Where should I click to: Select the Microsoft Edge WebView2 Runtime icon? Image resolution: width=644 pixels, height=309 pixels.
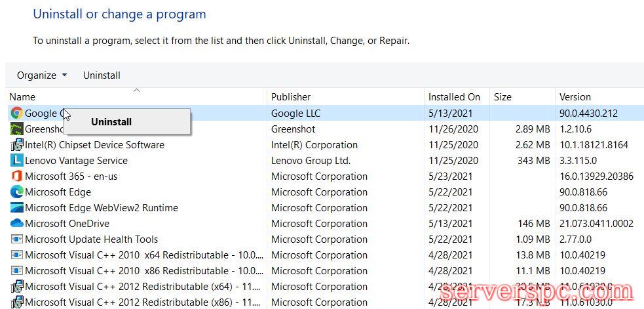pyautogui.click(x=17, y=208)
